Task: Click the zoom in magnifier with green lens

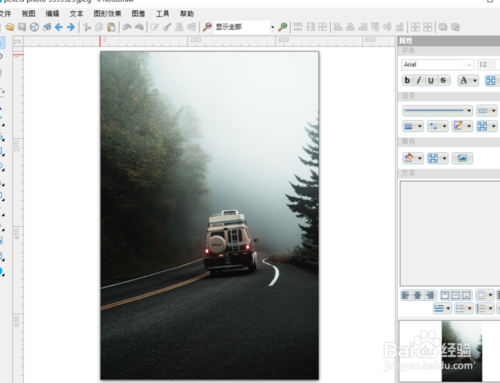Action: pyautogui.click(x=283, y=27)
